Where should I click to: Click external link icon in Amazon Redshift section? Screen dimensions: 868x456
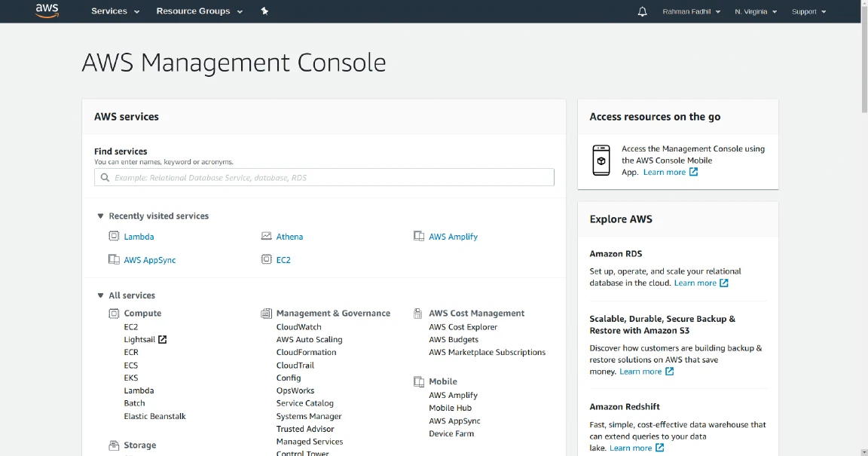[659, 448]
